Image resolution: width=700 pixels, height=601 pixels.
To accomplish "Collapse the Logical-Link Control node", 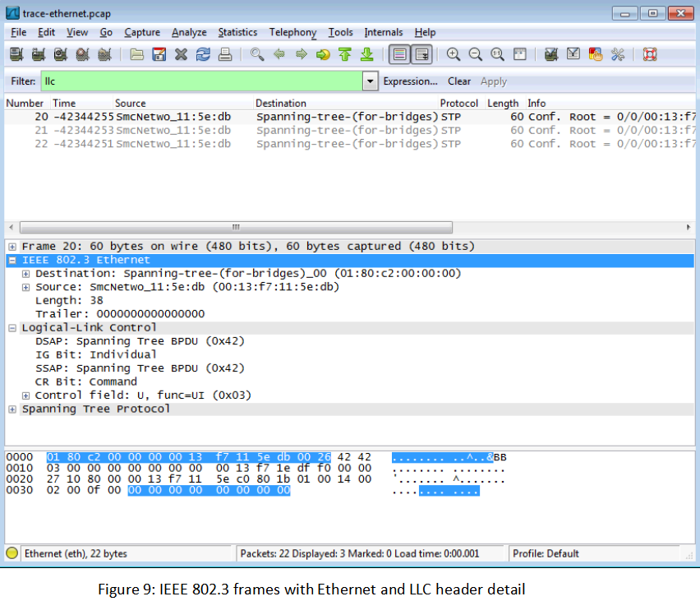I will 12,328.
